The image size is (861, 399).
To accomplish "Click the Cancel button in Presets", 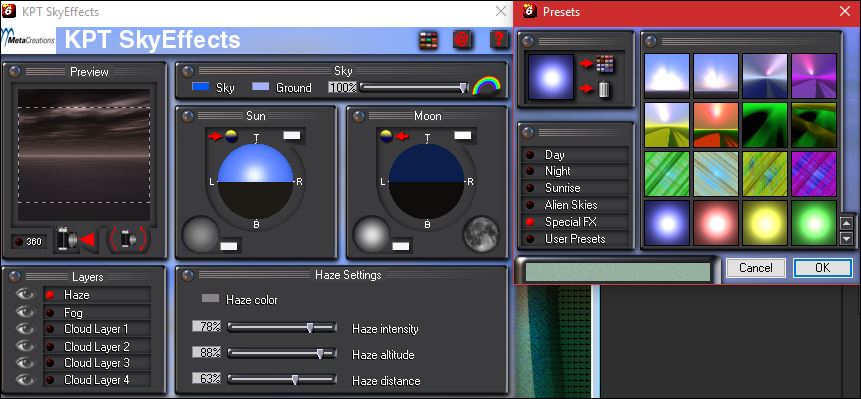I will pos(756,268).
